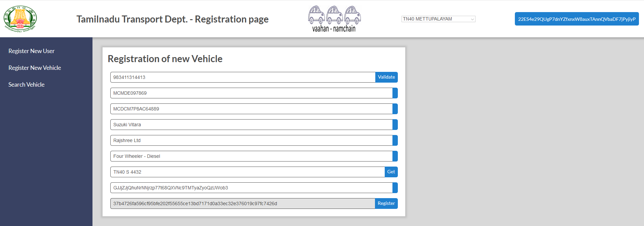Focus the Rajshree Ltd field

pos(252,140)
